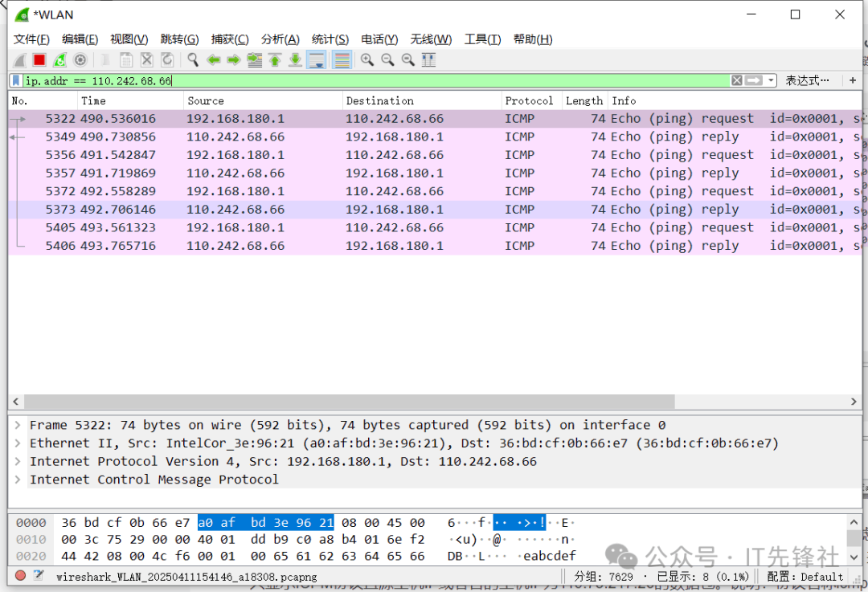
Task: Click the find packet magnifier icon
Action: click(x=193, y=60)
